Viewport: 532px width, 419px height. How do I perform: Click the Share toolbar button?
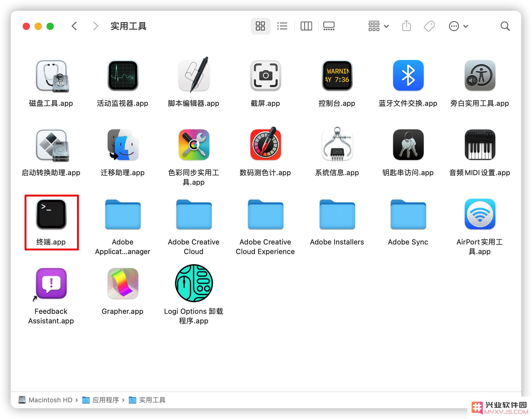tap(406, 26)
